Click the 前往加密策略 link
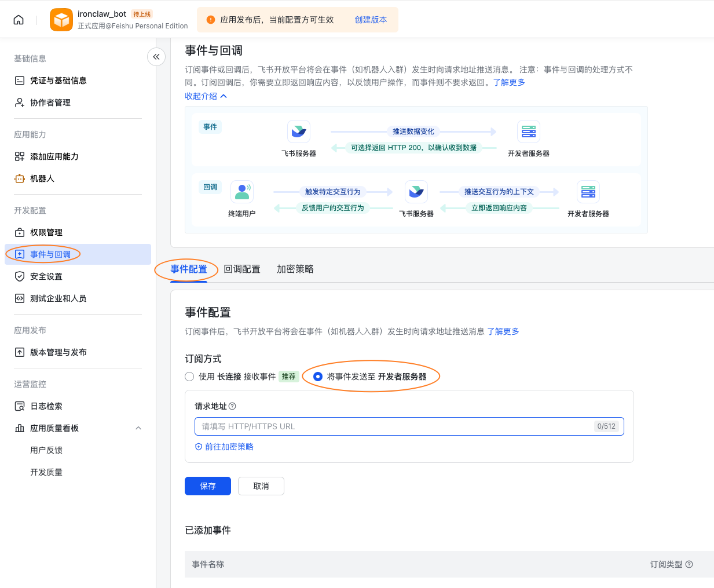Screen dimensions: 714x588 click(x=229, y=447)
